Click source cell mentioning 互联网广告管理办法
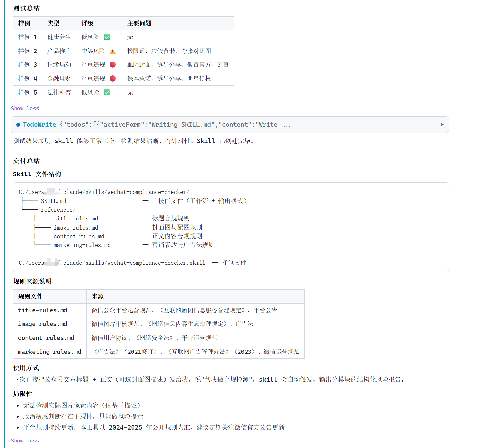The width and height of the screenshot is (485, 448). coord(195,352)
